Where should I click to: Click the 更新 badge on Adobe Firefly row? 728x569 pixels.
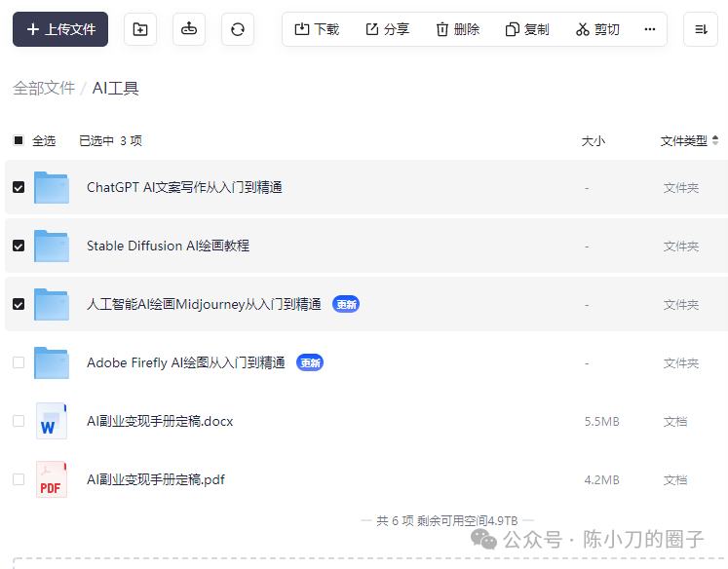coord(310,362)
